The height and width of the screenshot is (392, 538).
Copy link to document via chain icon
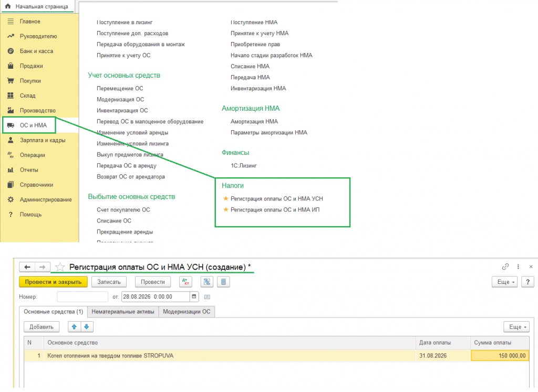point(505,267)
